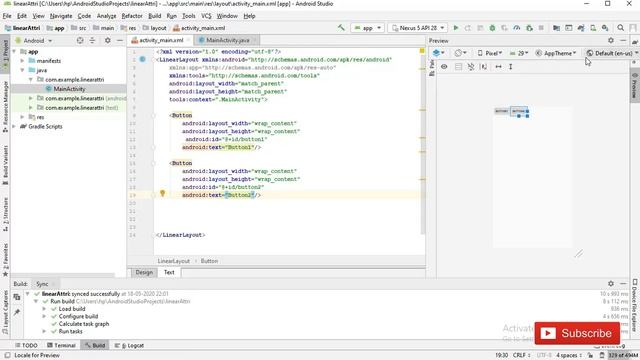
Task: Click the TODO tool window button
Action: tap(26, 345)
